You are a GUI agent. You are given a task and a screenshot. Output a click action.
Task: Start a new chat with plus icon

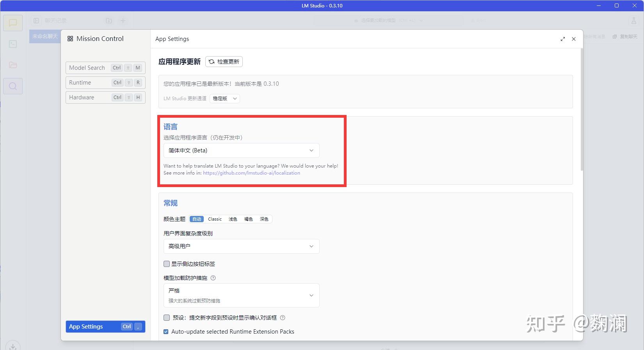[123, 21]
